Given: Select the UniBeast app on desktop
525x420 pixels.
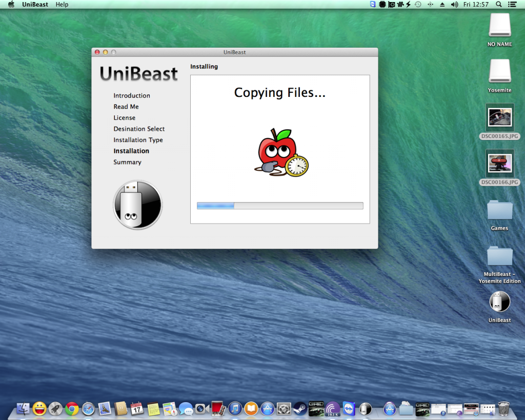Looking at the screenshot, I should click(499, 307).
